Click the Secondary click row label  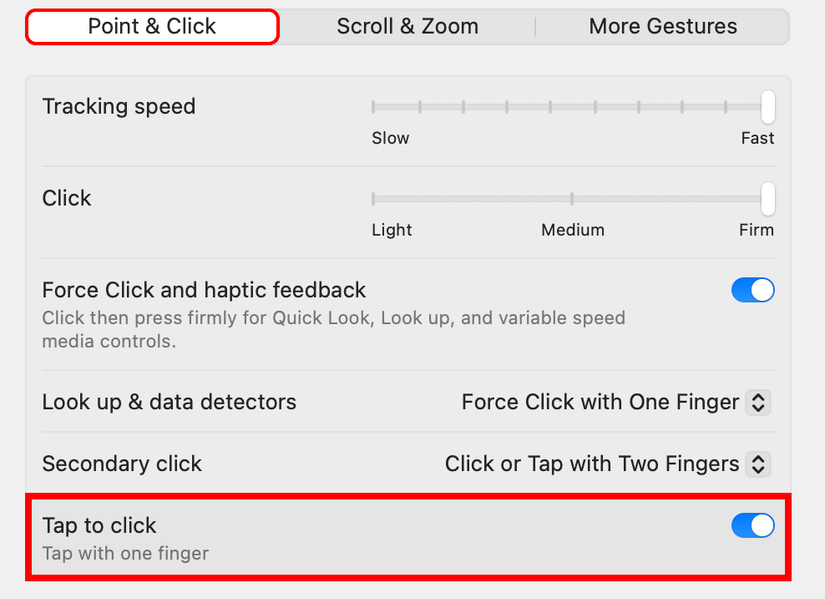point(121,464)
